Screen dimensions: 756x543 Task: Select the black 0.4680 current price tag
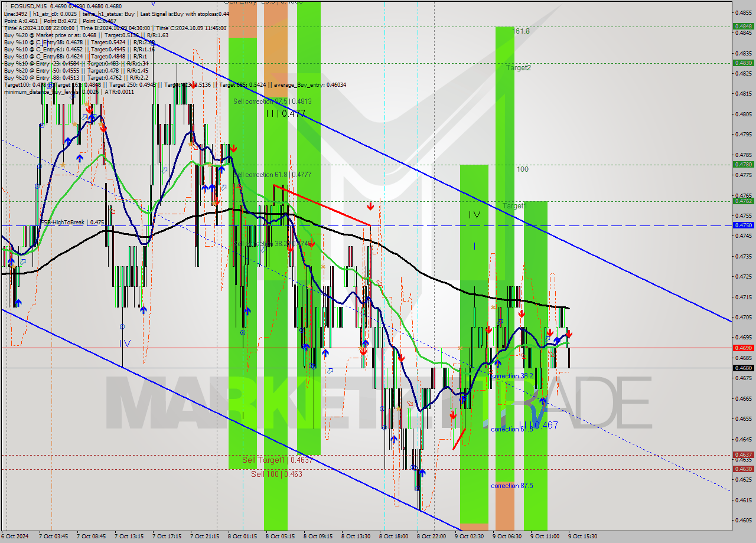[x=742, y=368]
